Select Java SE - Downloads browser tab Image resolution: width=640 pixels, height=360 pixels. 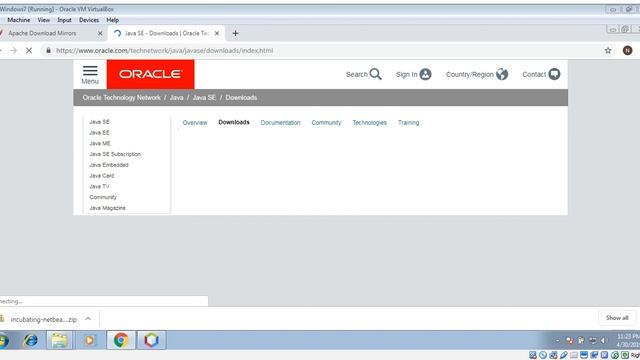pyautogui.click(x=167, y=33)
